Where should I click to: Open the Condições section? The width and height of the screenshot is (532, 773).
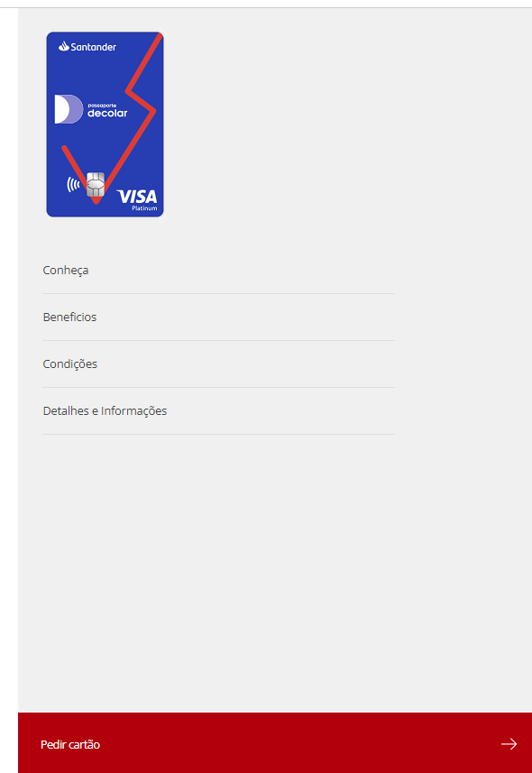pos(218,363)
